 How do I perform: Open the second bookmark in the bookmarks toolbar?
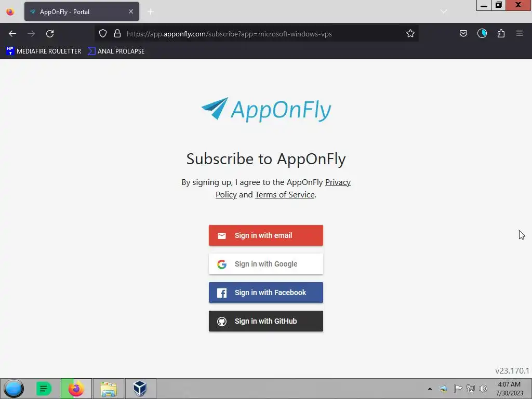click(116, 51)
